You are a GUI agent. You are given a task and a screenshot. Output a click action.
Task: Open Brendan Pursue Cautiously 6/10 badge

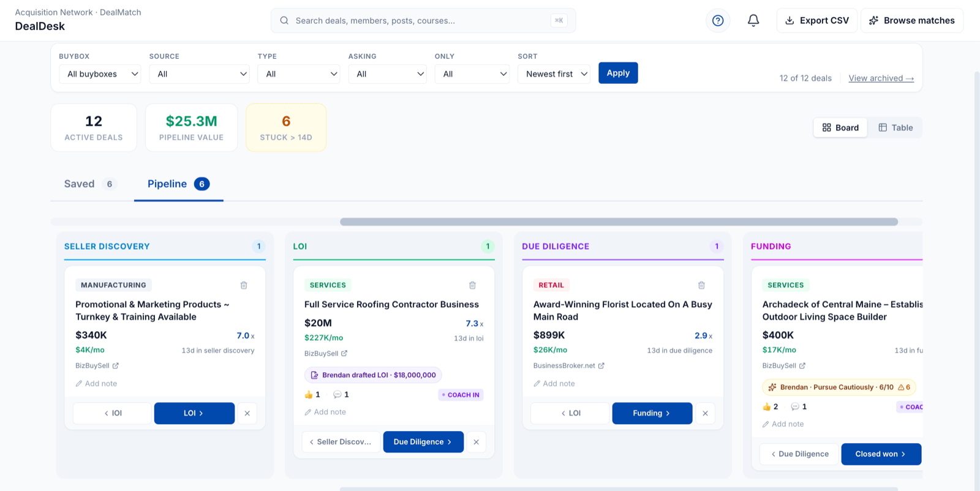[839, 387]
